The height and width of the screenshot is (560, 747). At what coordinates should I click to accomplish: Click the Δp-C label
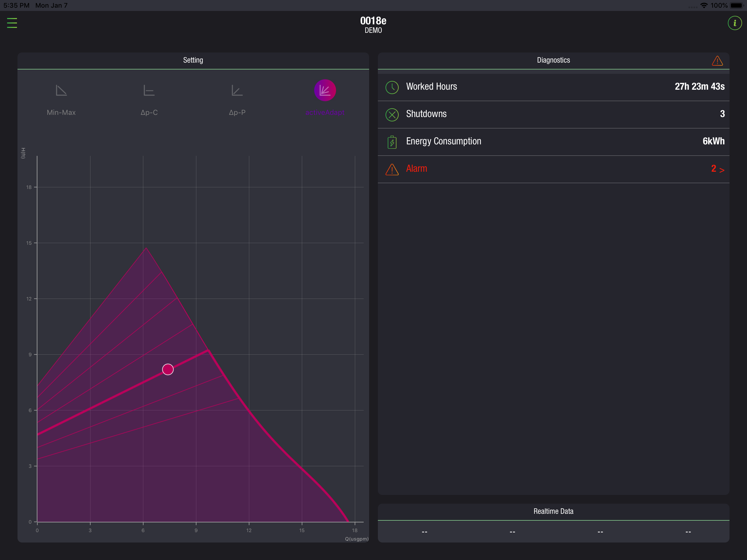149,112
